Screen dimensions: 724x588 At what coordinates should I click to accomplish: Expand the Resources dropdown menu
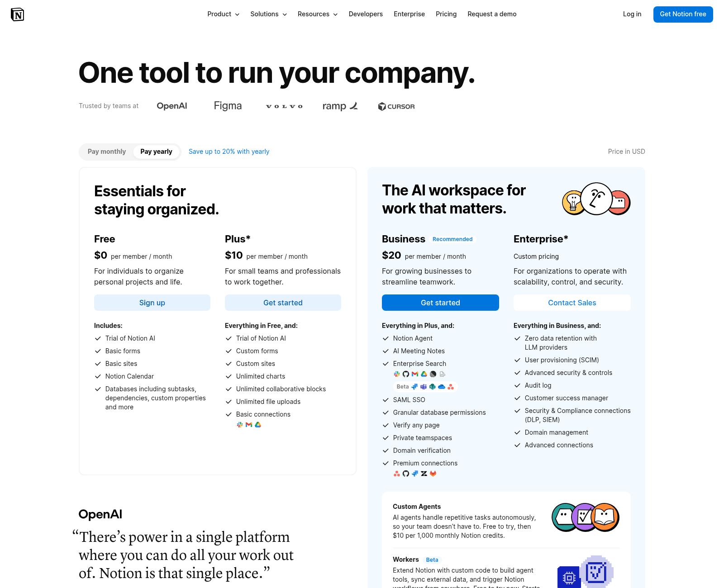[318, 14]
